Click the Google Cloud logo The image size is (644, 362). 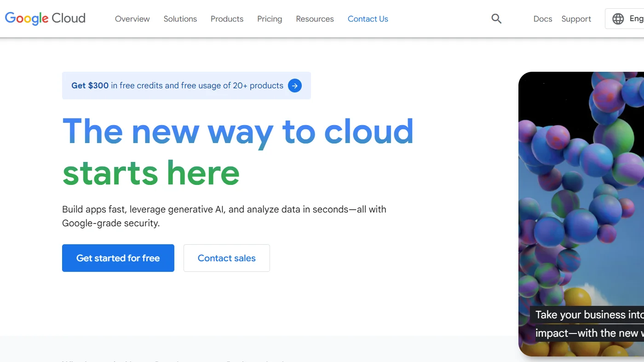(x=45, y=18)
